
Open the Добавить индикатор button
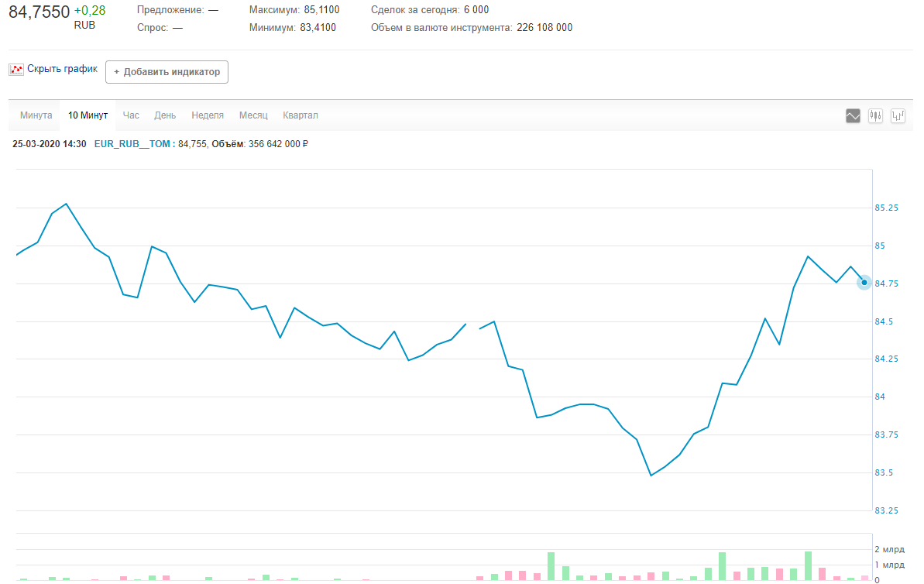point(167,72)
